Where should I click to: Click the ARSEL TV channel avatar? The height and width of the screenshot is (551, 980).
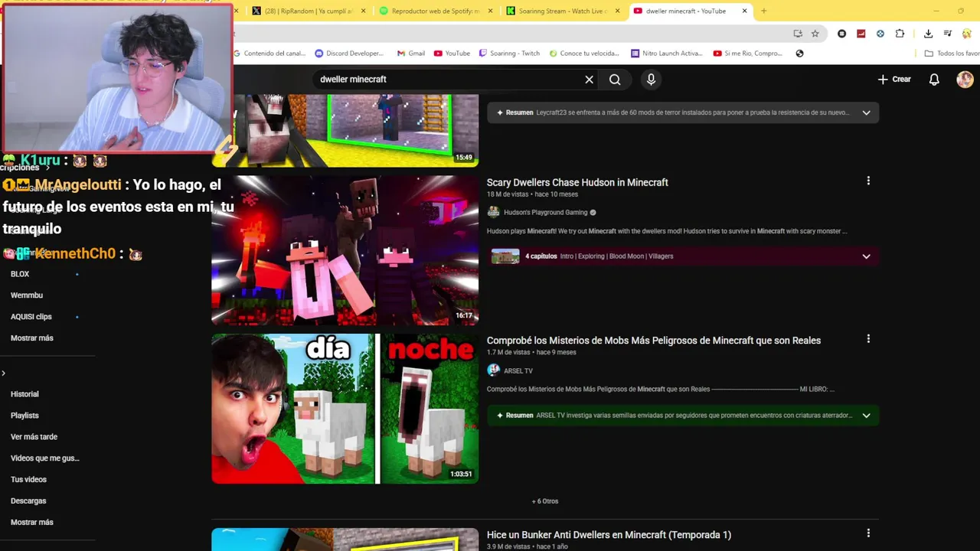click(x=493, y=370)
